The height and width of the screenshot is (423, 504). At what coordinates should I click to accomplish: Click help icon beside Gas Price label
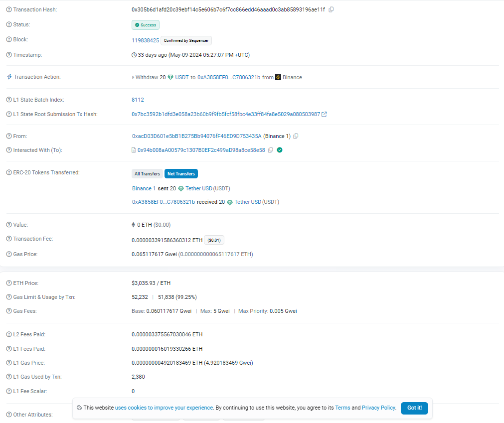tap(8, 254)
